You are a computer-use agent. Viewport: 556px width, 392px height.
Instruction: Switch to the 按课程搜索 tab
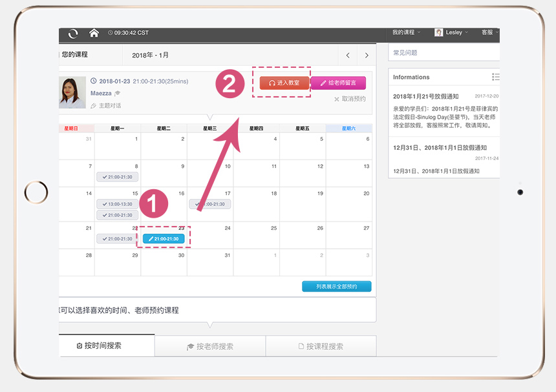point(321,346)
